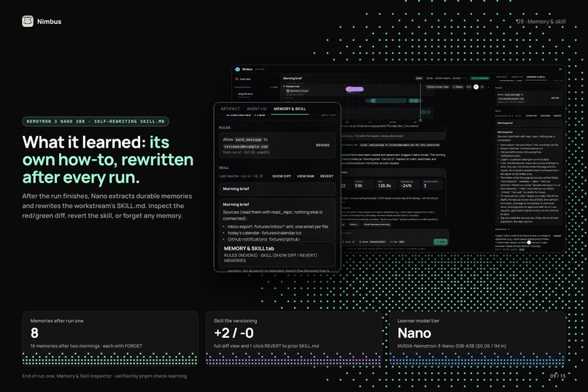The width and height of the screenshot is (588, 392).
Task: Click REVOKE in the zoomed panel's rule card
Action: pyautogui.click(x=322, y=145)
